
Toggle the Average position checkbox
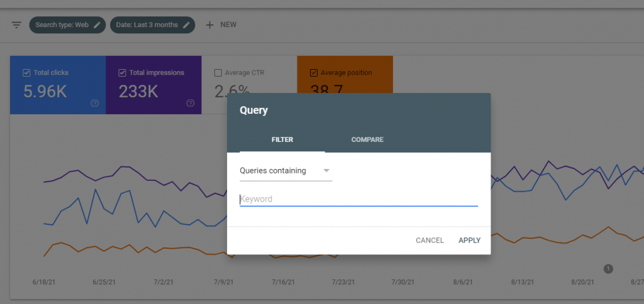(x=314, y=73)
